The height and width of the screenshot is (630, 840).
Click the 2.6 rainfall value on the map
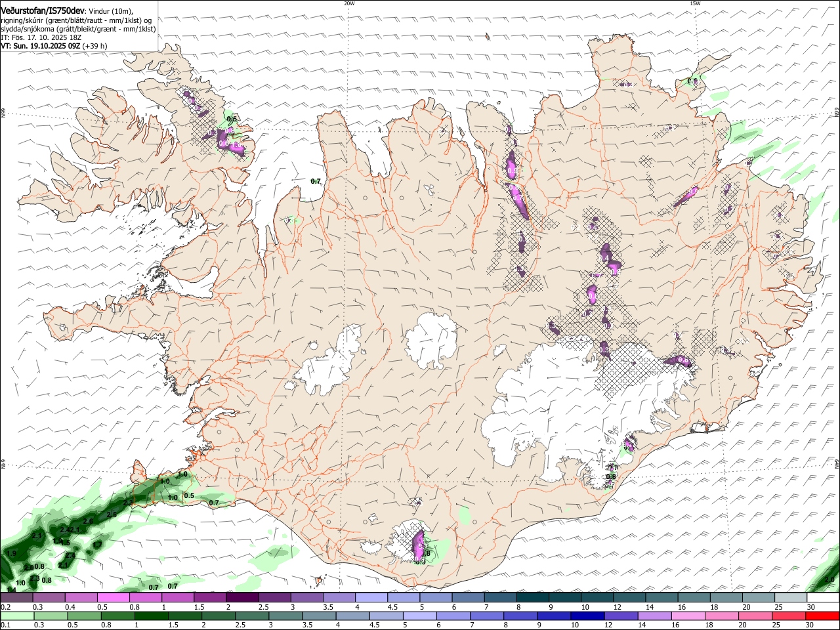click(x=89, y=520)
